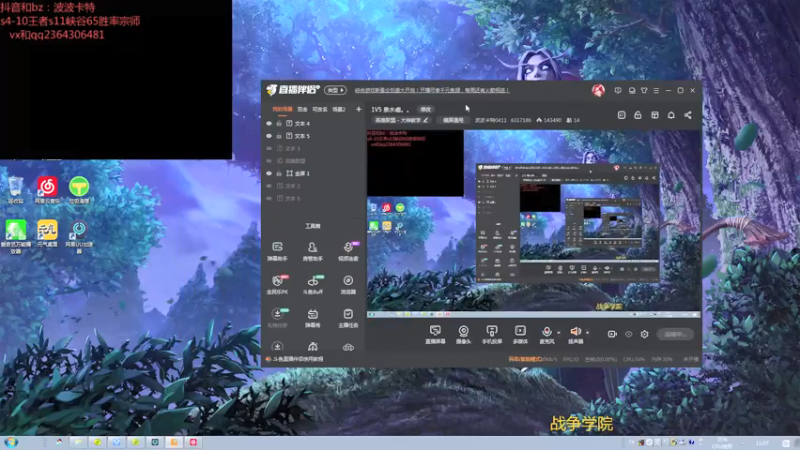Viewport: 800px width, 450px height.
Task: Open the 斗鱼Buff tool
Action: 313,284
